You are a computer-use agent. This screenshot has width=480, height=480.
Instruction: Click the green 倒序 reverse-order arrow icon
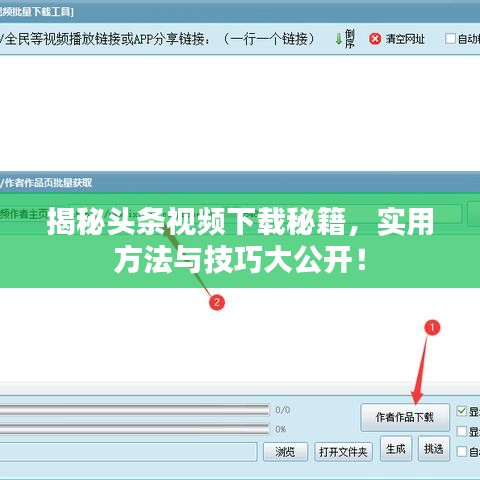pyautogui.click(x=339, y=39)
